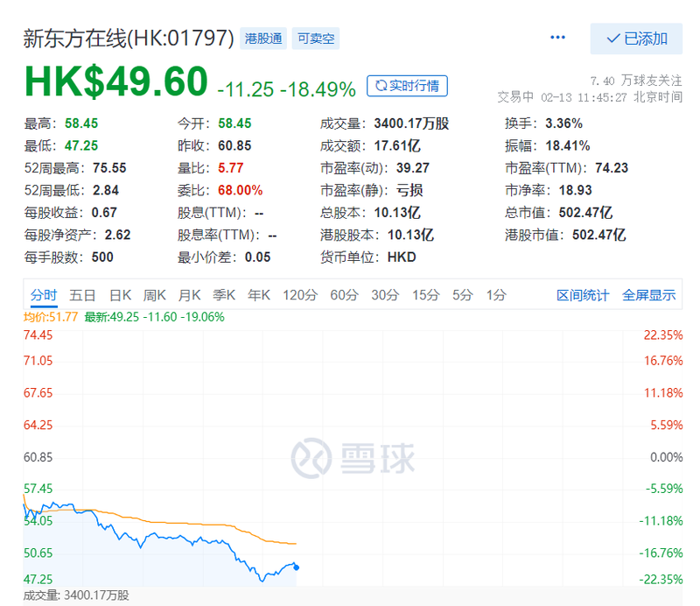Select the 30分 interval tab
700x606 pixels.
pos(385,295)
